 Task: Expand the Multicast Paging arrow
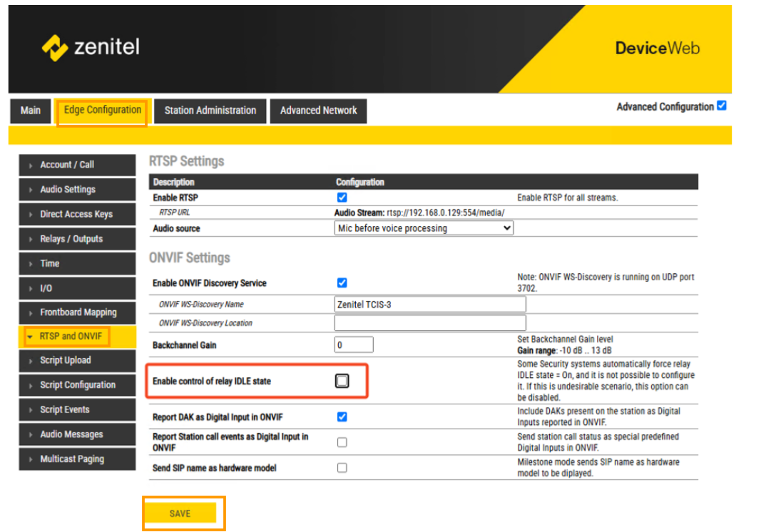coord(31,460)
